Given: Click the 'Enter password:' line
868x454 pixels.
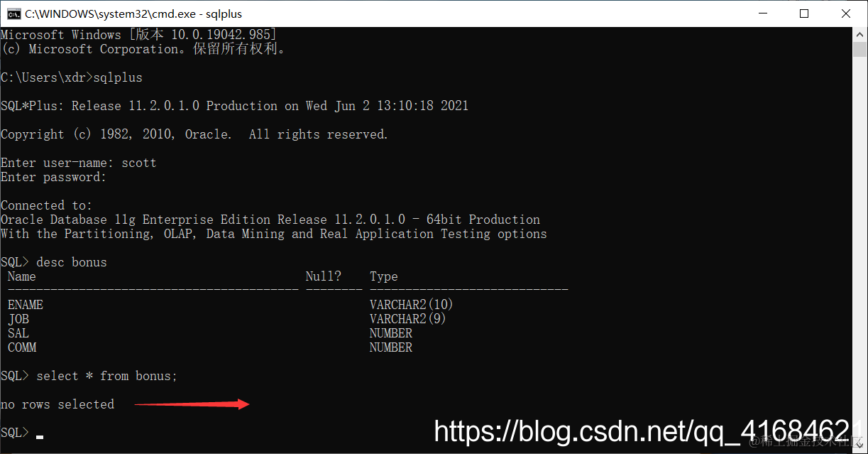Looking at the screenshot, I should click(53, 177).
